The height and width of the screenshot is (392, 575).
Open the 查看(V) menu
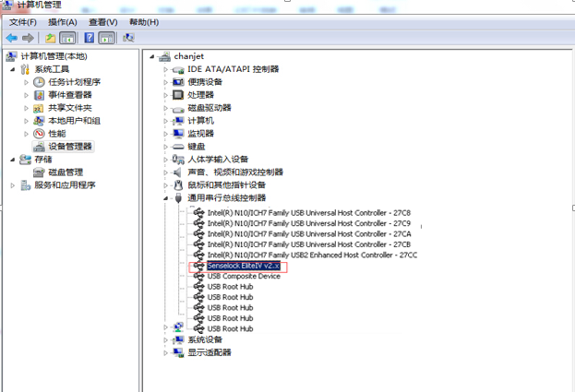tap(103, 21)
